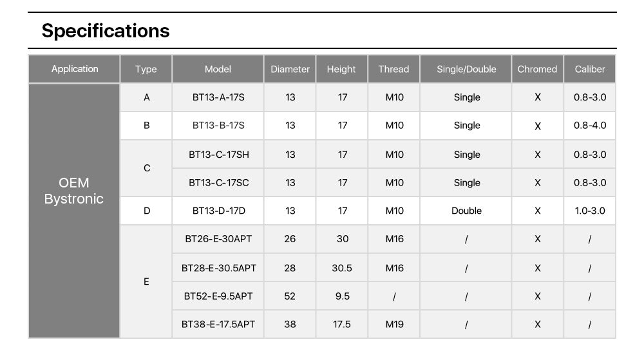Image resolution: width=644 pixels, height=344 pixels.
Task: Select the OEM Bystronic application cell
Action: coord(74,191)
